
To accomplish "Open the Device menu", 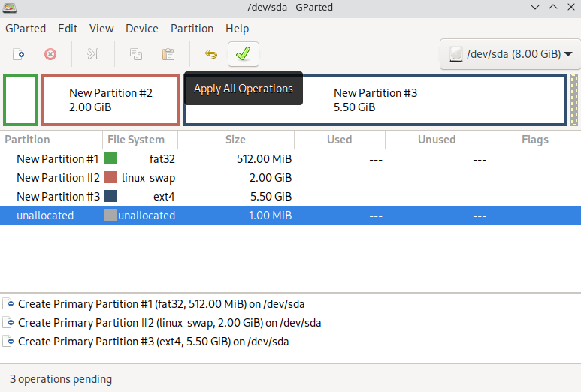I will click(141, 29).
